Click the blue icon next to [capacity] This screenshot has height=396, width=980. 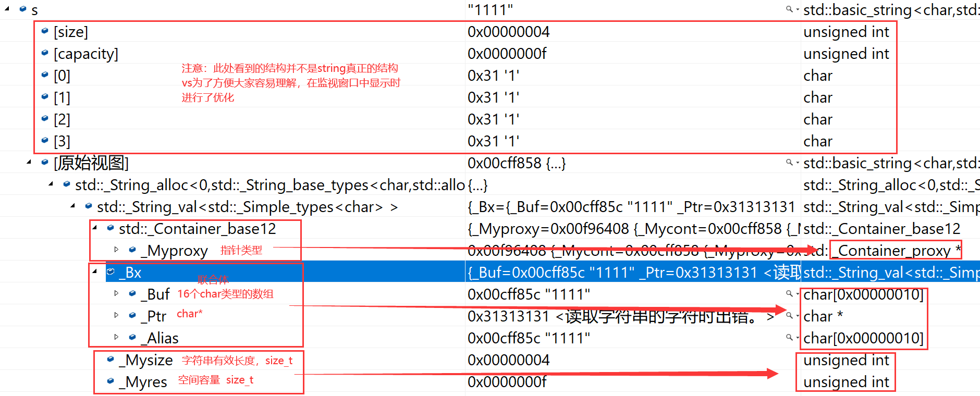(x=45, y=53)
